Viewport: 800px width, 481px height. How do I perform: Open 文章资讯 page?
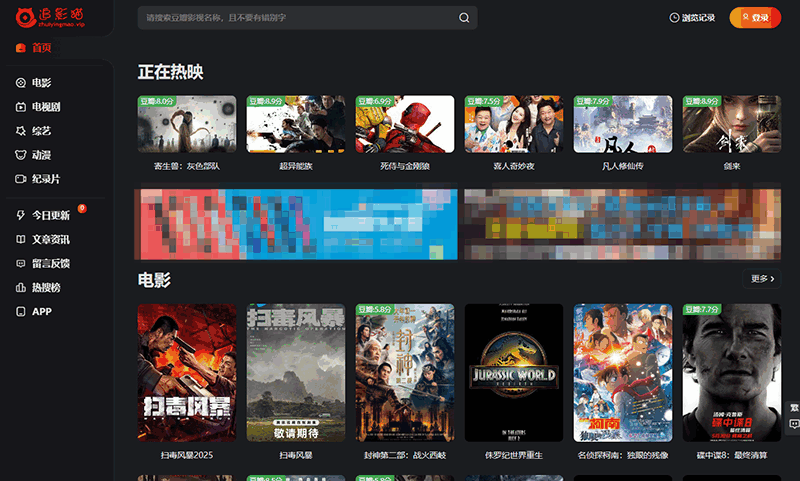(51, 239)
